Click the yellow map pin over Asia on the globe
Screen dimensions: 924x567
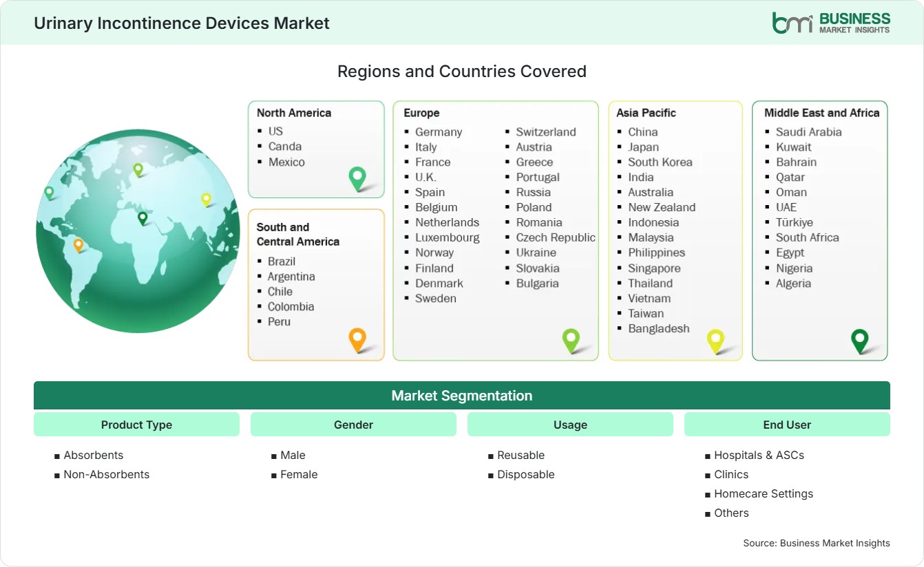[206, 200]
